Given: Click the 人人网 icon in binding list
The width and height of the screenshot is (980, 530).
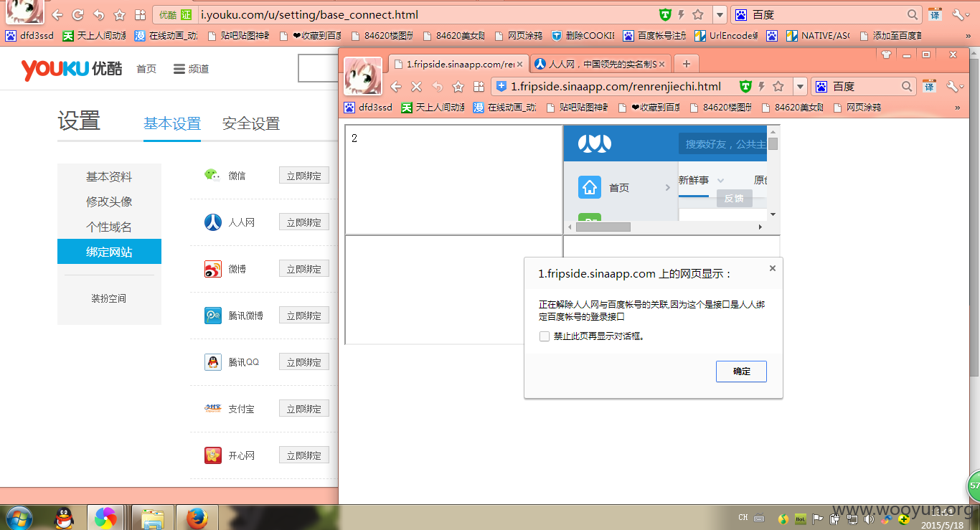Looking at the screenshot, I should (x=213, y=222).
